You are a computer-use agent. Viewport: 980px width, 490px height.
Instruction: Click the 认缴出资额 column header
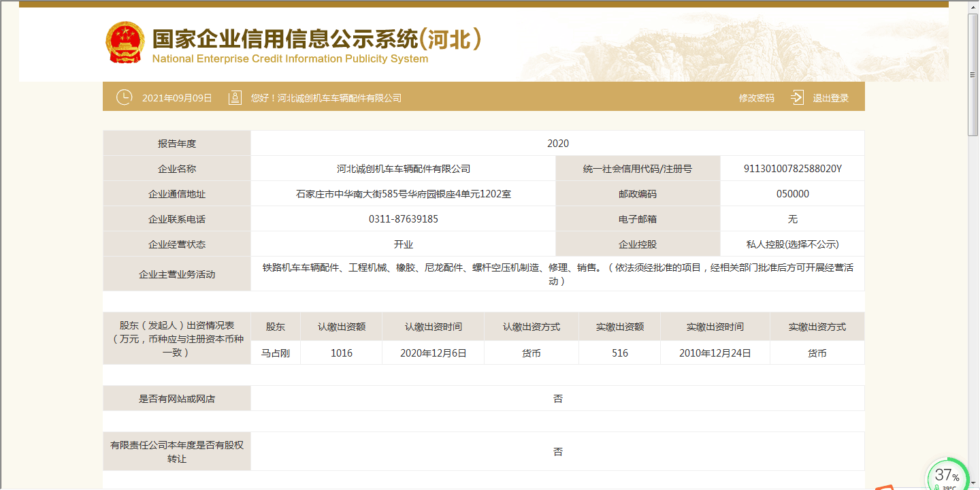click(x=342, y=327)
